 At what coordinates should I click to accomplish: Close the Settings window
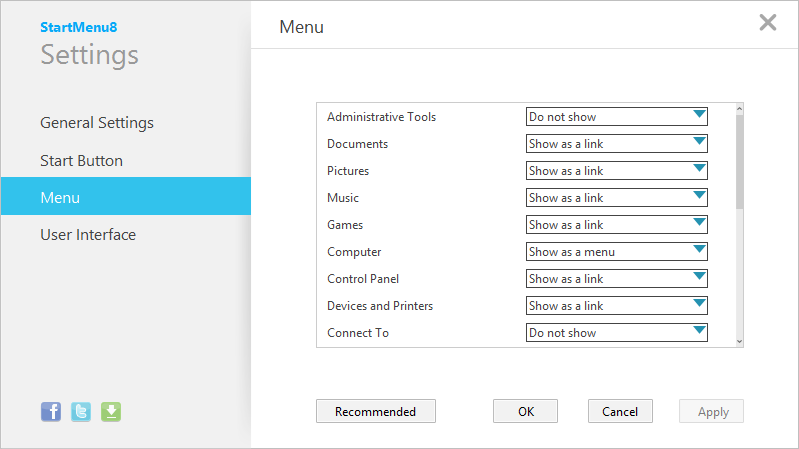coord(768,23)
